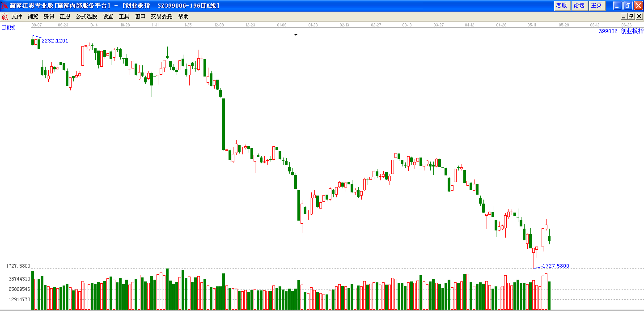Open the 资讯 menu
The height and width of the screenshot is (311, 644).
click(49, 16)
